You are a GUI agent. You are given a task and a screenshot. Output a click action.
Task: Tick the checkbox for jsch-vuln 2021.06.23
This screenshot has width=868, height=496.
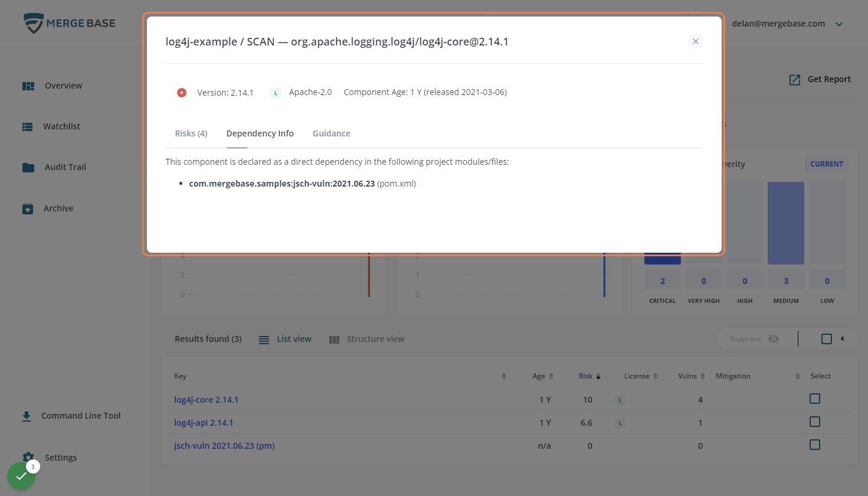[815, 445]
